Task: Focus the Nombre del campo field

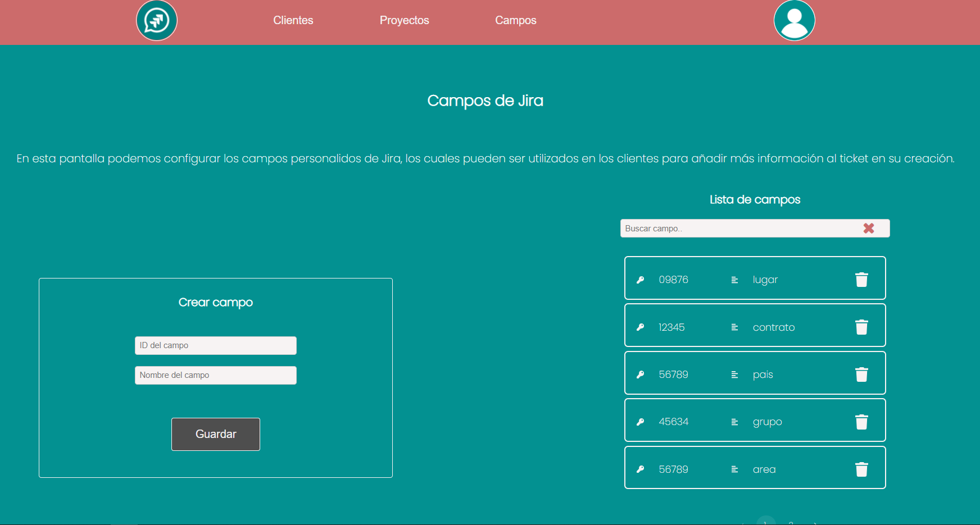Action: pos(215,375)
